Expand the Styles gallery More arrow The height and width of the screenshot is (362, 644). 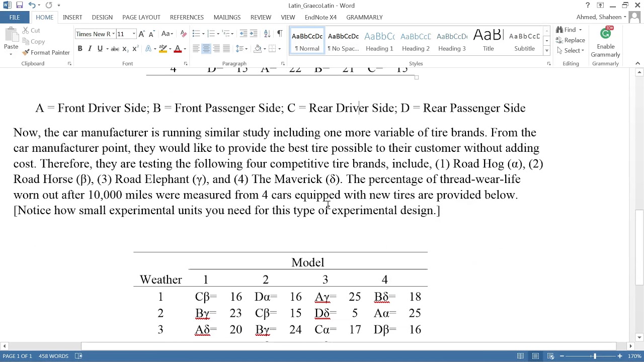coord(546,50)
